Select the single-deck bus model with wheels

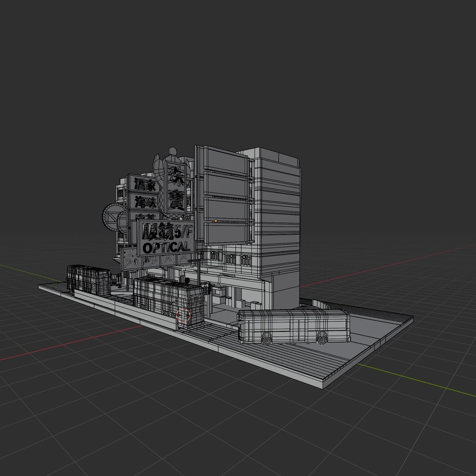[x=294, y=327]
